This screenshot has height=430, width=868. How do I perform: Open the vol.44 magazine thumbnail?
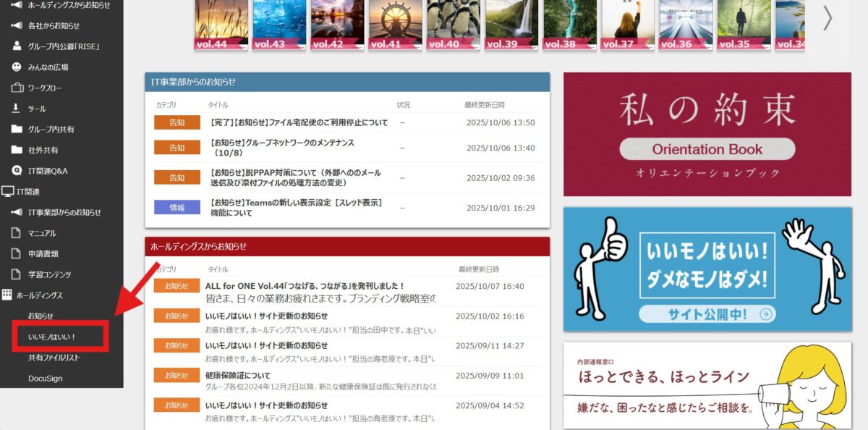pyautogui.click(x=221, y=23)
